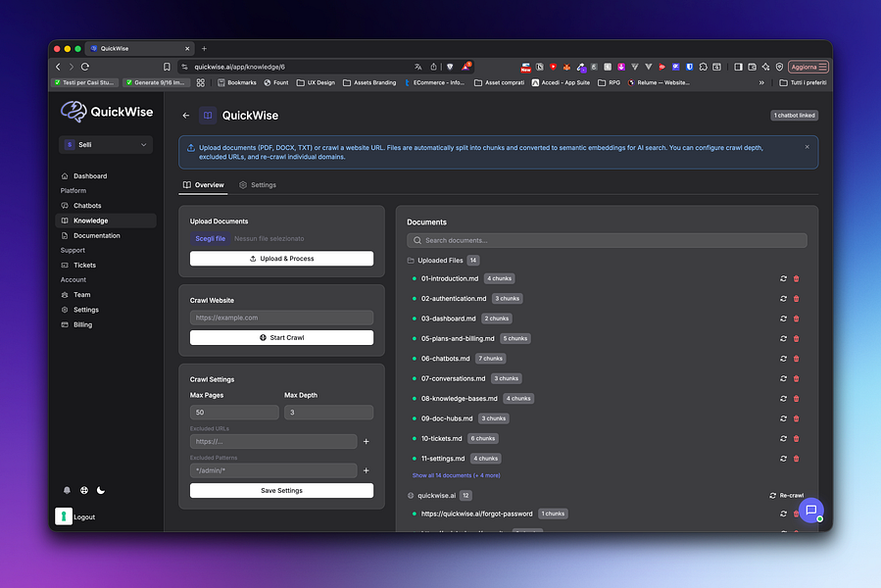Screen dimensions: 881x588
Task: Delete 07-conversations.md document
Action: click(796, 379)
